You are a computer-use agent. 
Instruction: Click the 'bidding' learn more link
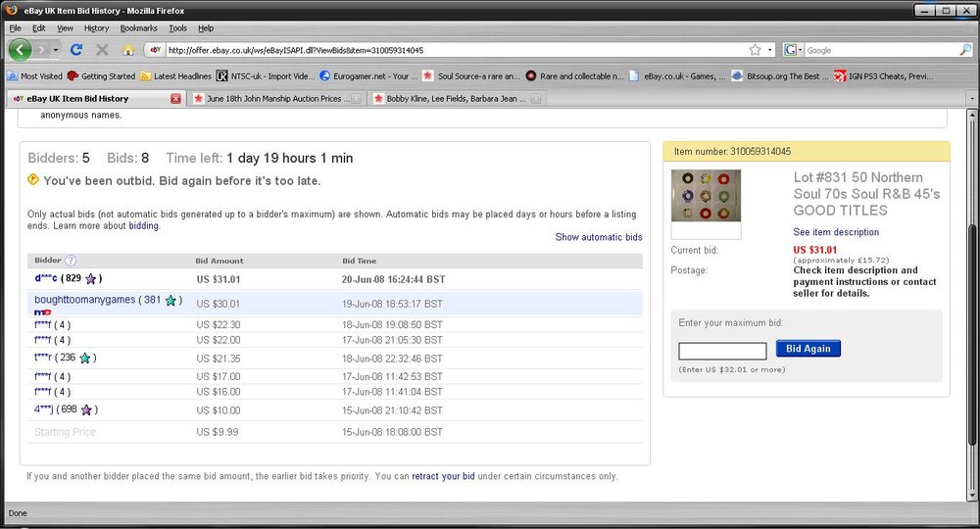pos(144,226)
